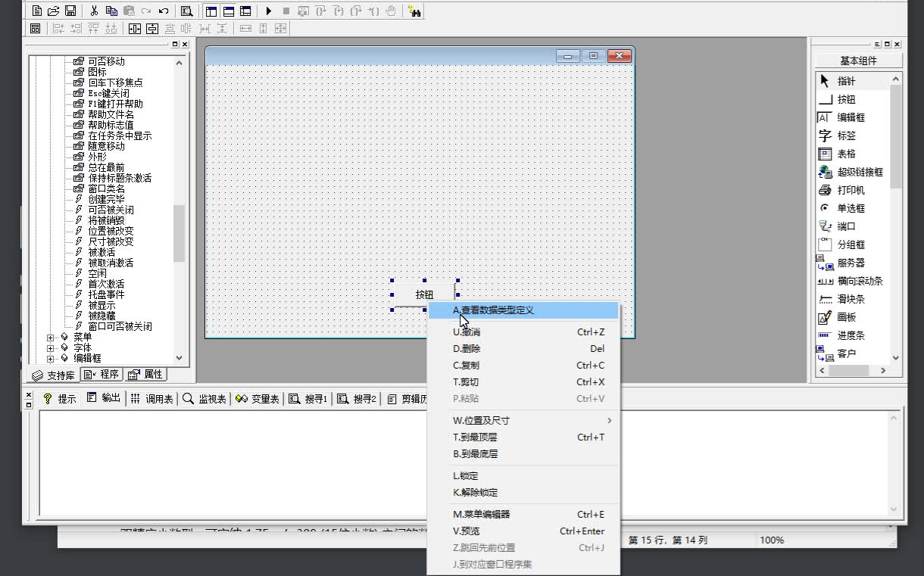
Task: Expand the 菜单 node in the event tree
Action: (x=49, y=338)
